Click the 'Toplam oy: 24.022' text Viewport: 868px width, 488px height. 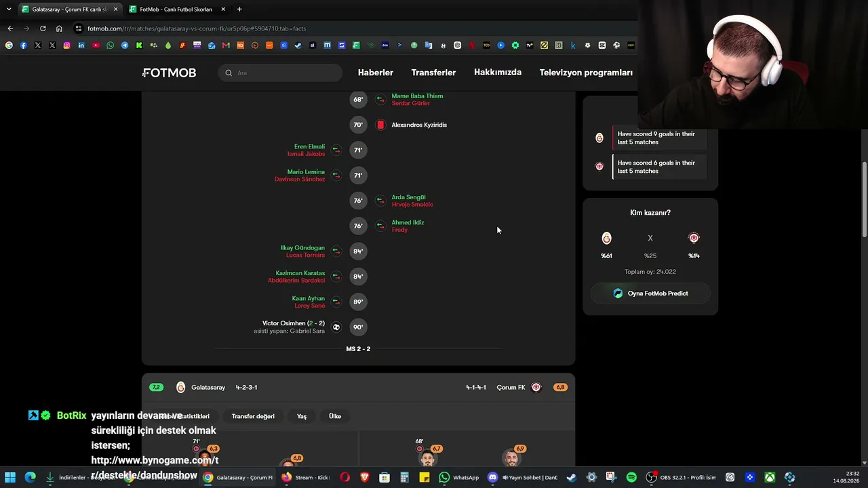click(x=650, y=272)
